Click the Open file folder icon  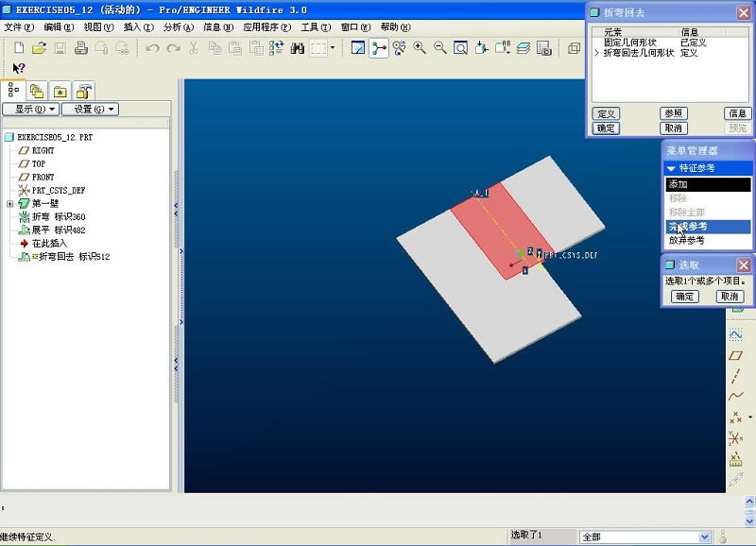pos(39,48)
